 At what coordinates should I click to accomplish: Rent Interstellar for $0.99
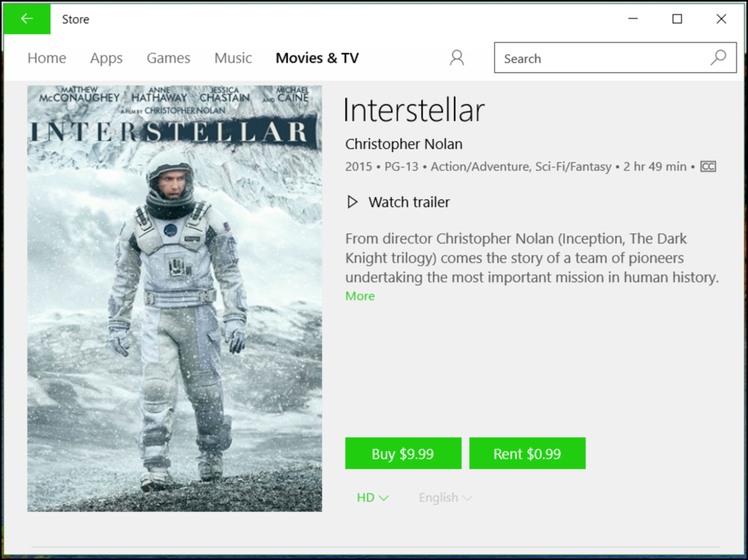(527, 453)
